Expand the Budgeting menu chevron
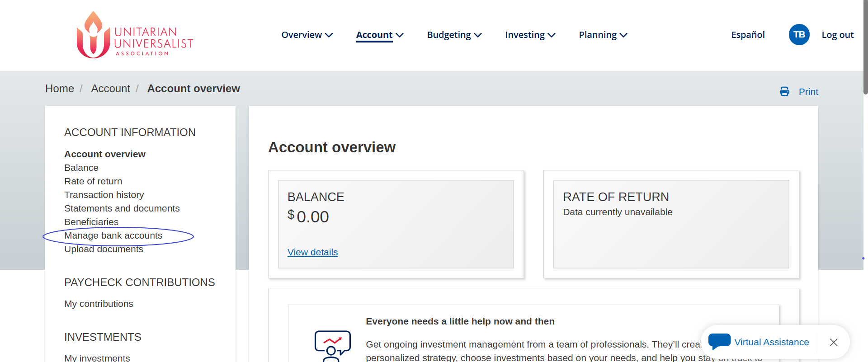Screen dimensions: 868x362 (x=478, y=35)
